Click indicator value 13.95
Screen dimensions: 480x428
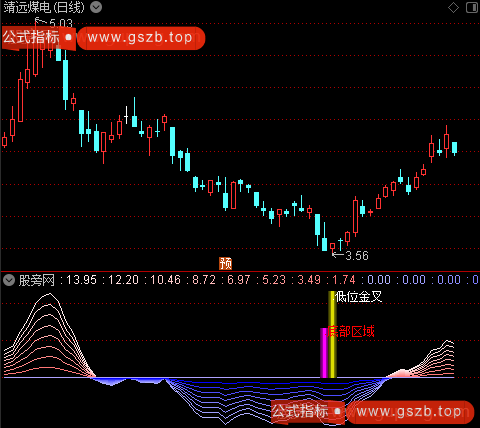[81, 280]
